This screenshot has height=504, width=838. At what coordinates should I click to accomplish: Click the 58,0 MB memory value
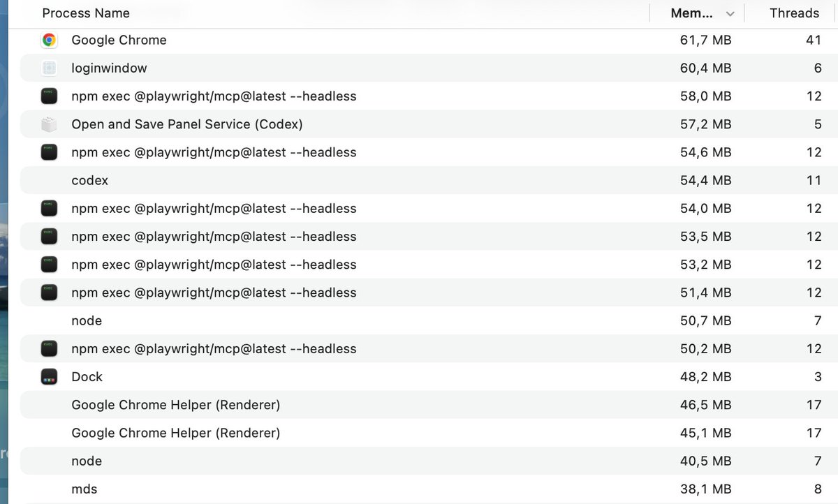(x=706, y=96)
